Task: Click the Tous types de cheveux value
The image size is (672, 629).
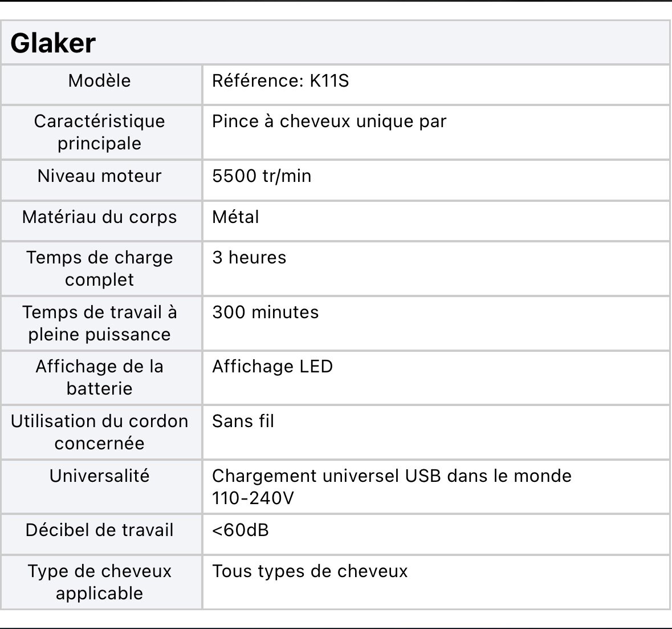Action: coord(309,571)
